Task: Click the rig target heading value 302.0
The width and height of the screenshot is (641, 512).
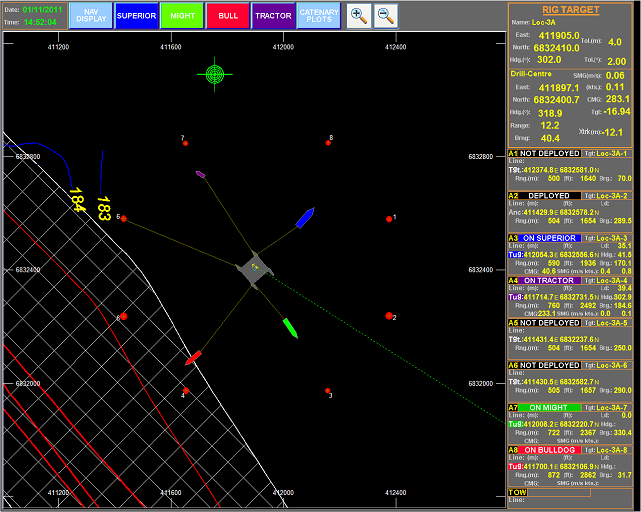Action: (549, 60)
